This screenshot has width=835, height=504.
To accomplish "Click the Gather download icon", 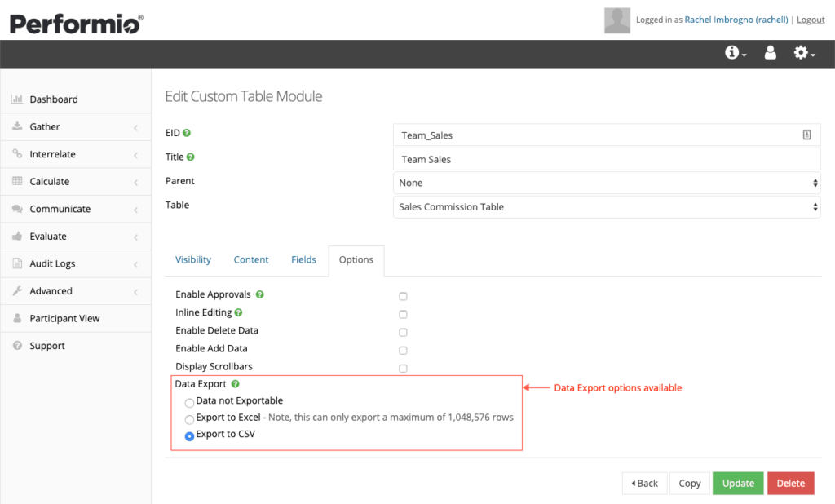I will coord(17,126).
